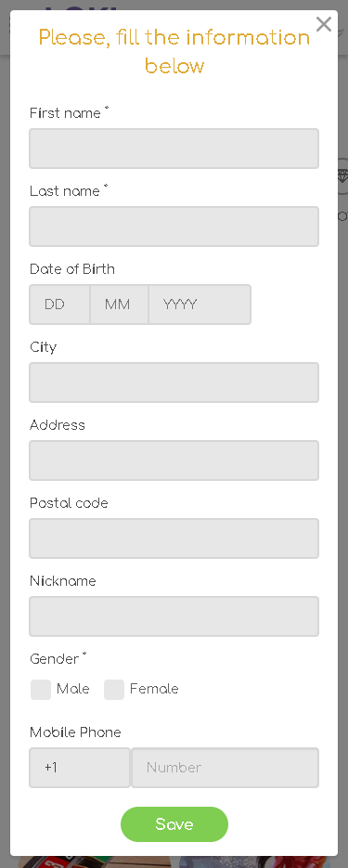Click the Mobile Phone label
Image resolution: width=348 pixels, height=868 pixels.
[75, 733]
